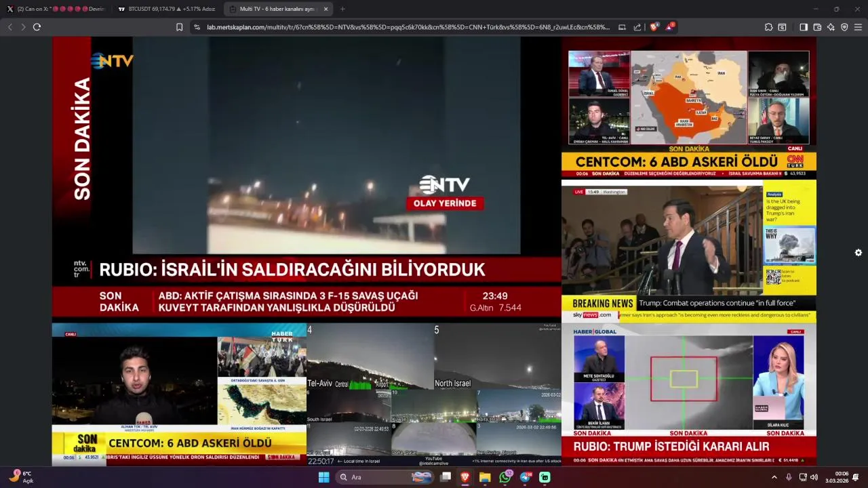
Task: Bookmark this page with the bookmark icon
Action: click(179, 27)
